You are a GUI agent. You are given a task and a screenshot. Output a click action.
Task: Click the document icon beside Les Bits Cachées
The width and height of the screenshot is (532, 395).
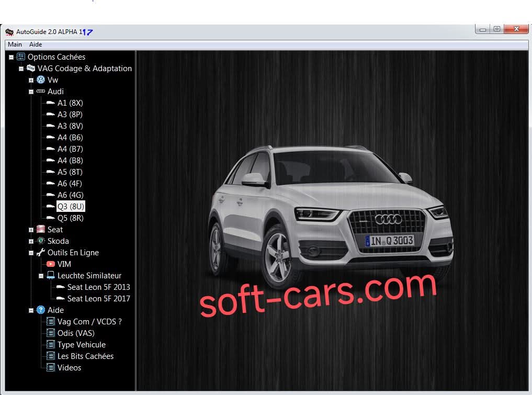(51, 356)
